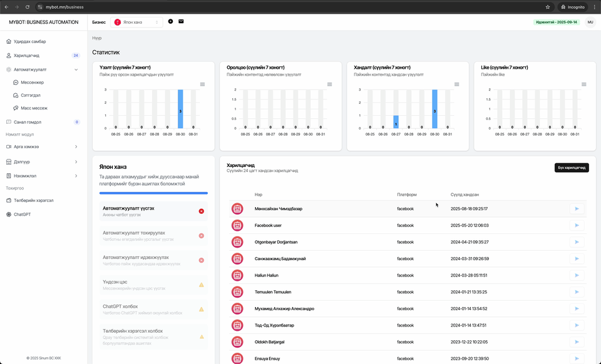Open chart menu on Like chart
The width and height of the screenshot is (601, 364).
pos(583,84)
